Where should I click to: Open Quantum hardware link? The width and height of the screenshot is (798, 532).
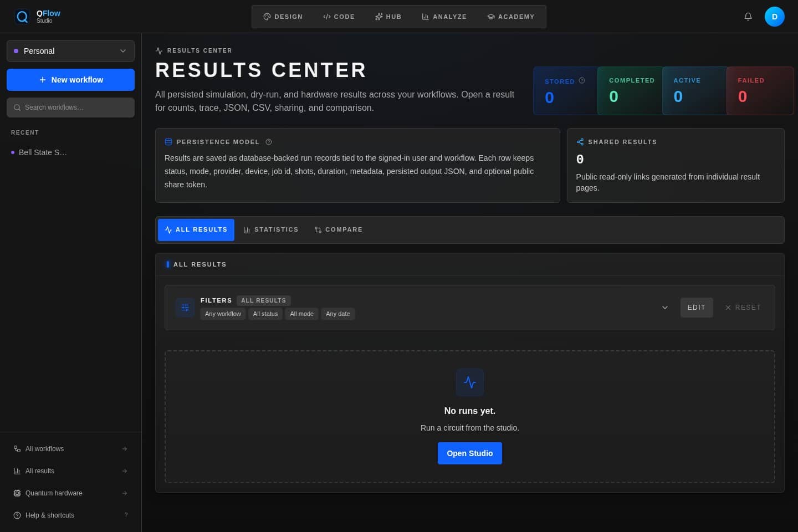click(70, 493)
